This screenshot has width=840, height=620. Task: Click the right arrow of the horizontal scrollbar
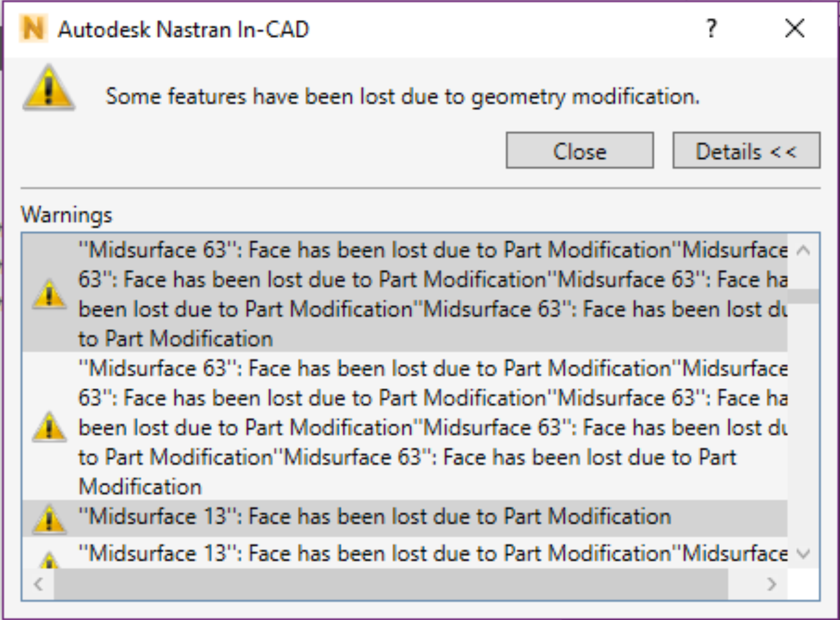tap(772, 583)
